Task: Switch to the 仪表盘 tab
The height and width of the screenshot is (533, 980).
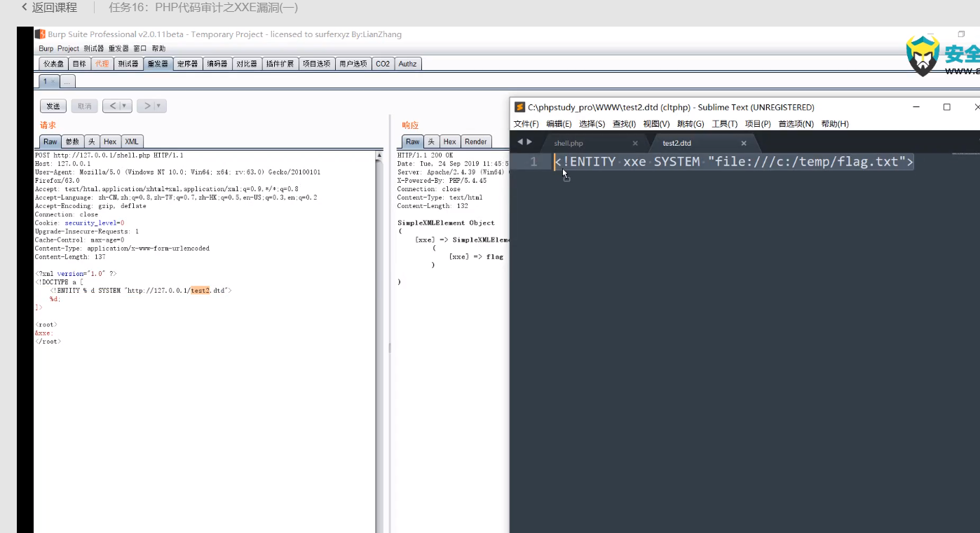Action: 53,64
